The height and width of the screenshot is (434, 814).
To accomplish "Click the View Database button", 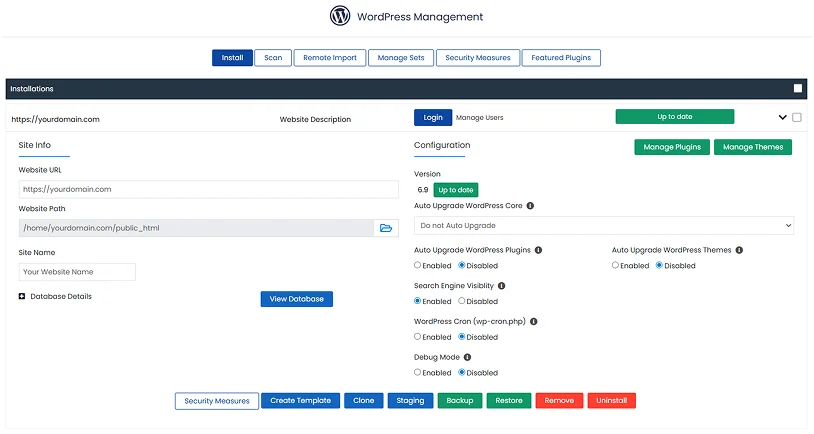I will pos(296,299).
